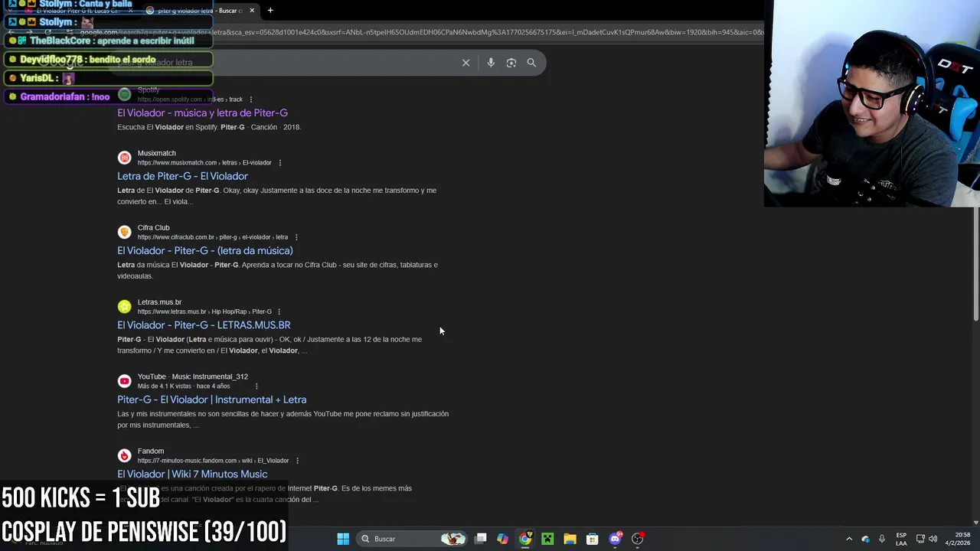980x551 pixels.
Task: Click the Cifra Club site favicon
Action: tap(124, 232)
